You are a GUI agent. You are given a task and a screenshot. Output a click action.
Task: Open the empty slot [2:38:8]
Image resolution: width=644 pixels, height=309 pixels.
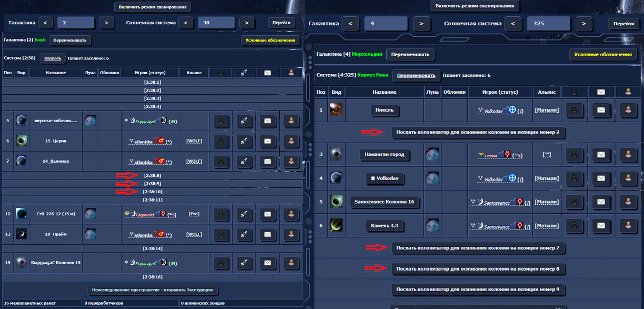153,175
